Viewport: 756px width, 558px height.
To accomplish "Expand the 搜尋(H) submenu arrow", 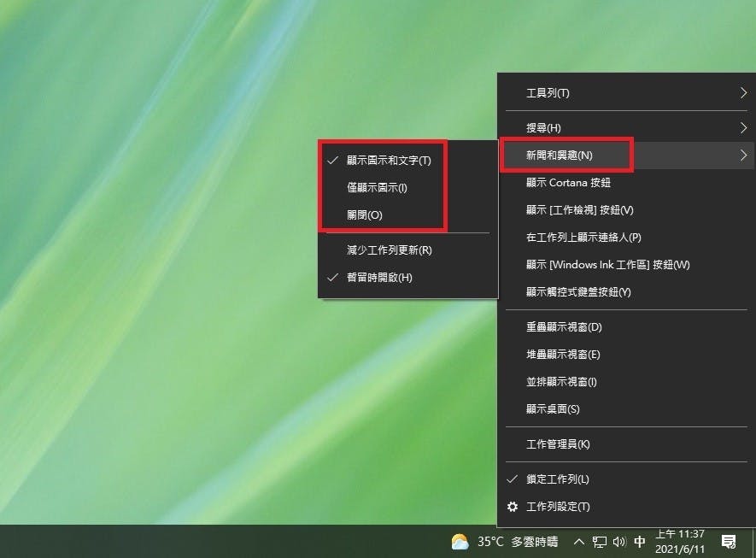I will pos(743,128).
